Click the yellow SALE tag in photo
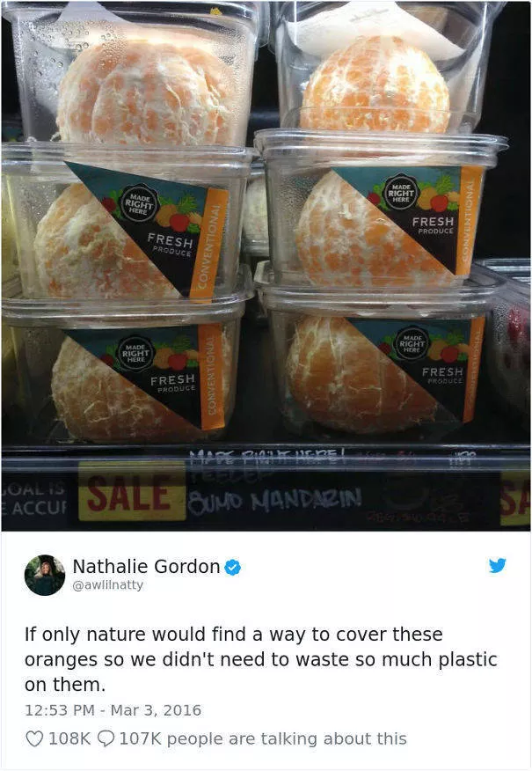532x771 pixels. click(x=132, y=493)
